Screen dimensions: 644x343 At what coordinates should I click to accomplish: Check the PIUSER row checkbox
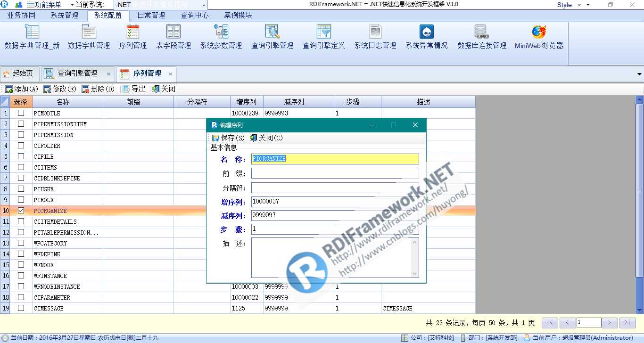[x=21, y=189]
